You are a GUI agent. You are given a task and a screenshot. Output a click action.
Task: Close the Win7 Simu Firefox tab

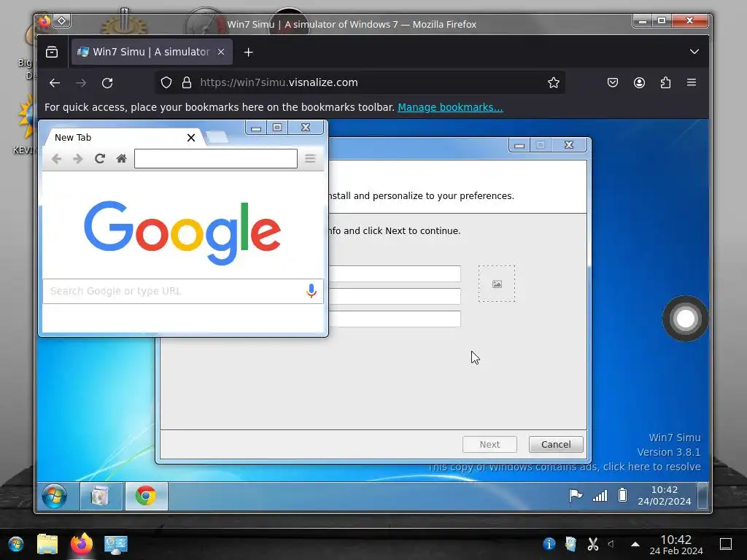click(221, 52)
